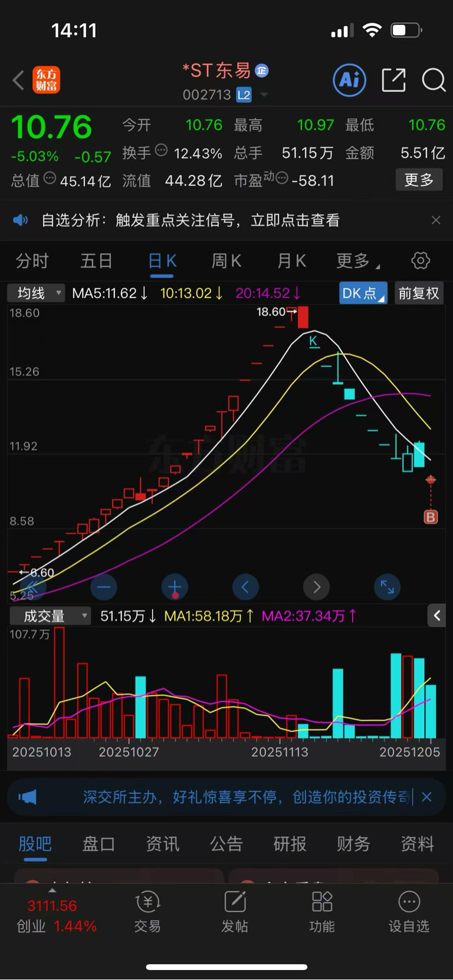Switch to 分时 chart tab
The width and height of the screenshot is (453, 980).
pyautogui.click(x=32, y=260)
